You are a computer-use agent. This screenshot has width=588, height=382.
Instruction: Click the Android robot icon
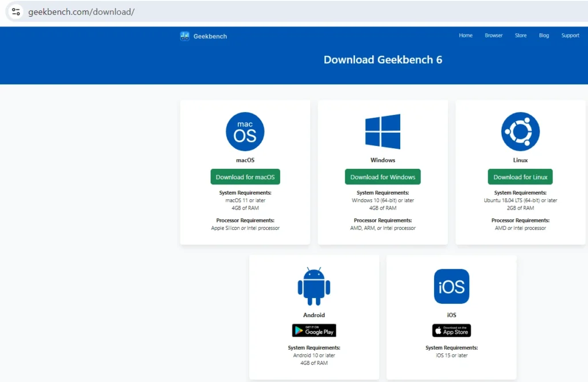tap(314, 286)
